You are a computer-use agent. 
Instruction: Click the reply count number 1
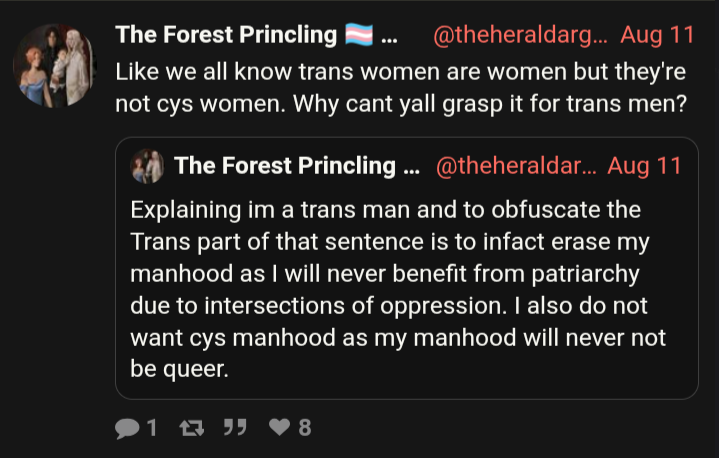152,428
